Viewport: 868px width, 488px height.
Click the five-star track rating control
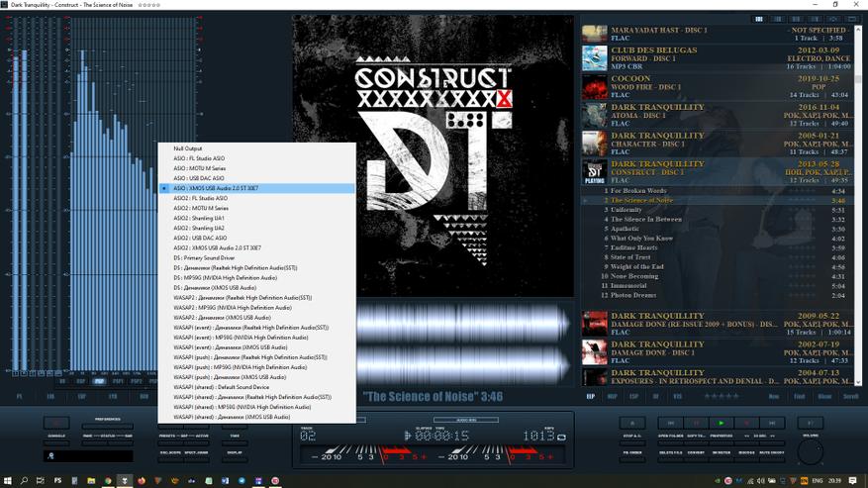point(722,396)
